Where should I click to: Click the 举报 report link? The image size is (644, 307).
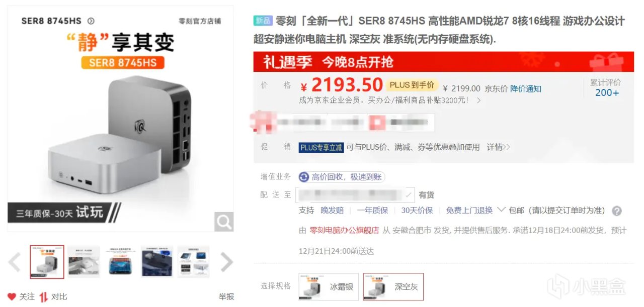pos(226,297)
